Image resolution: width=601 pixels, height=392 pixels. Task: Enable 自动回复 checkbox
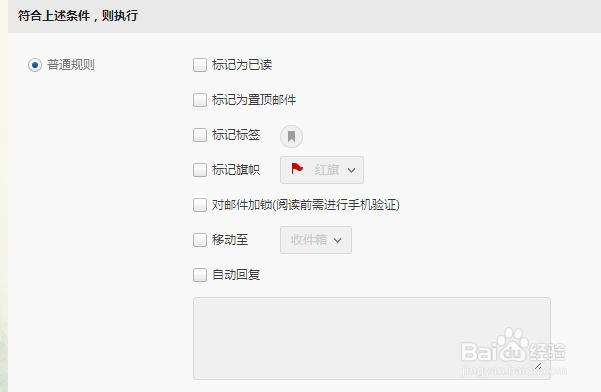point(200,275)
